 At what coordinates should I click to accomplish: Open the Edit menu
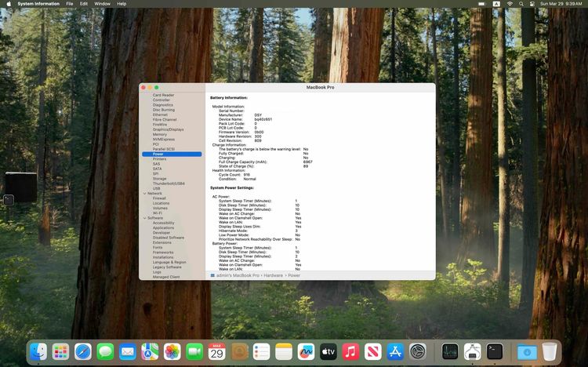(84, 4)
